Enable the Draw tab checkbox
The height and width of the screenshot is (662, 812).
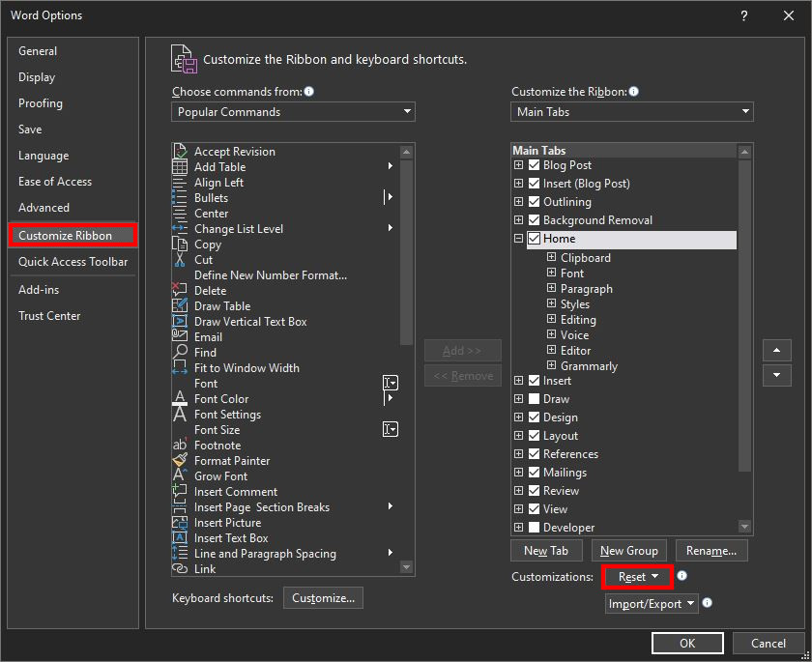pos(534,399)
